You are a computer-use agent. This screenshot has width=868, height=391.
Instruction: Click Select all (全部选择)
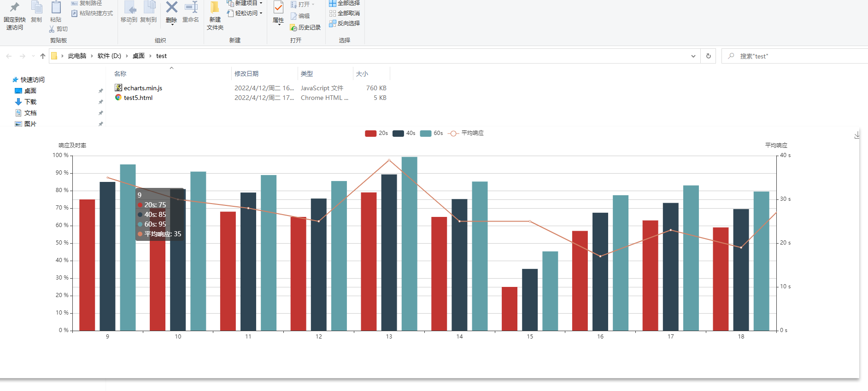click(344, 3)
